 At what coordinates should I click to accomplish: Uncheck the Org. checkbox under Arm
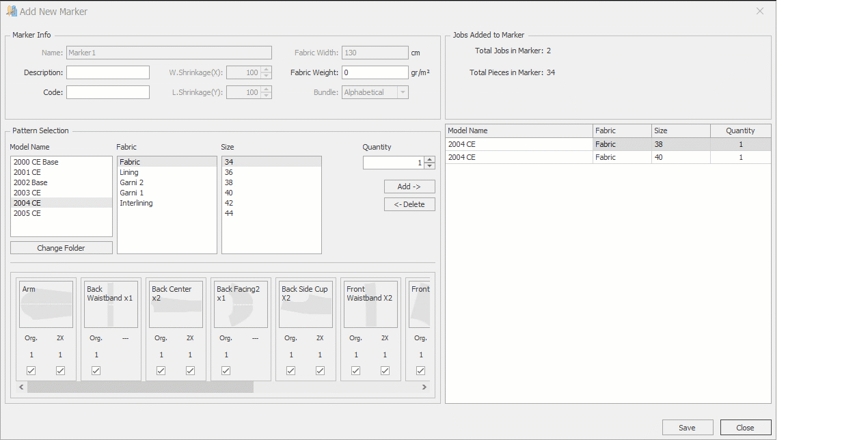click(31, 370)
